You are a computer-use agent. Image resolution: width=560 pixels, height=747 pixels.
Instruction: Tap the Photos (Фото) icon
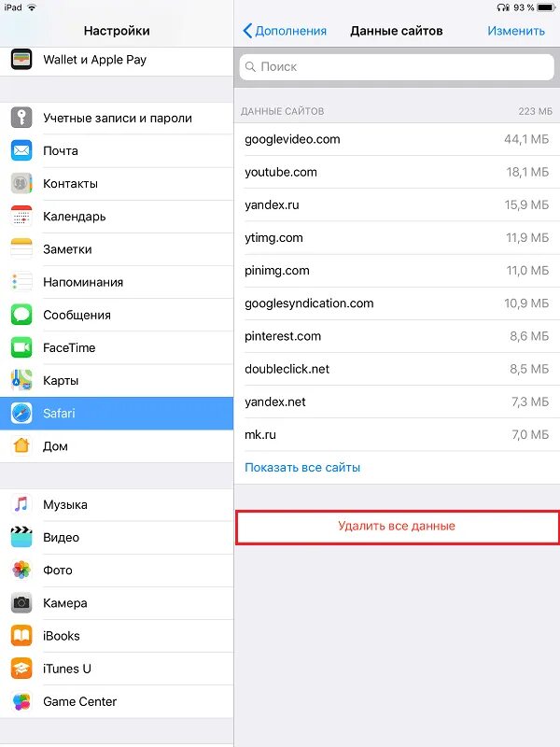click(x=21, y=570)
